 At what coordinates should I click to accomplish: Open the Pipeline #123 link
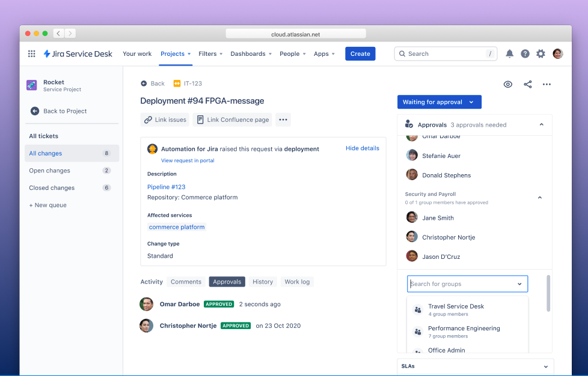(166, 186)
